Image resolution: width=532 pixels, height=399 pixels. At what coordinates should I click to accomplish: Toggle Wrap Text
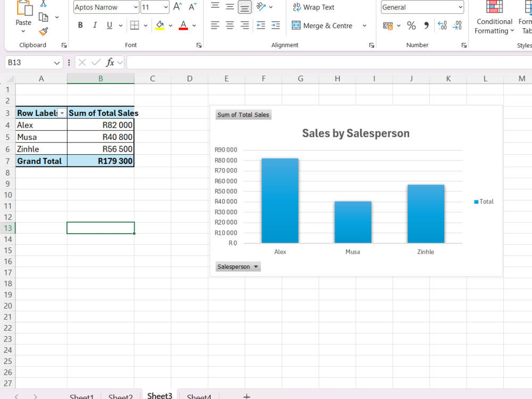tap(313, 7)
